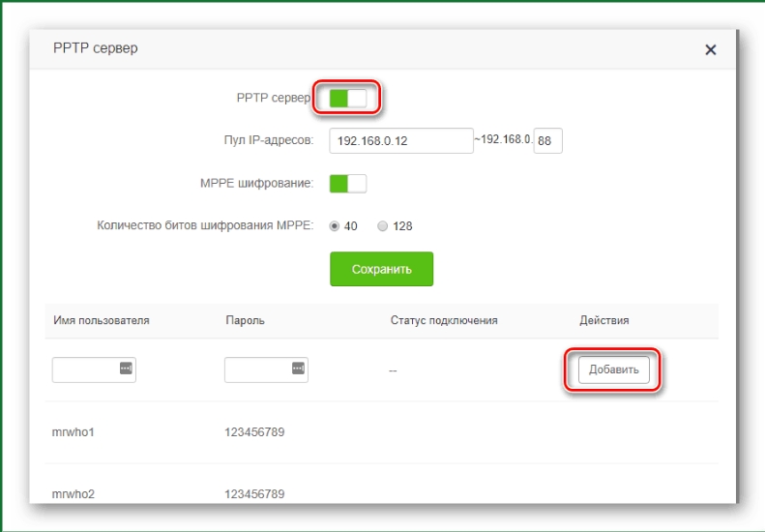Click the autofill icon in username field
The width and height of the screenshot is (765, 532).
click(126, 369)
